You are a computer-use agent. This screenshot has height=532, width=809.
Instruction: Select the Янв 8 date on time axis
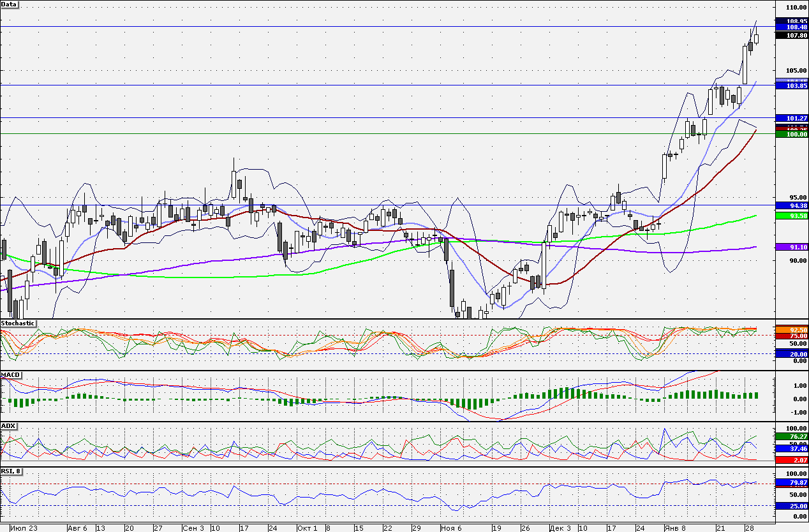click(x=674, y=528)
